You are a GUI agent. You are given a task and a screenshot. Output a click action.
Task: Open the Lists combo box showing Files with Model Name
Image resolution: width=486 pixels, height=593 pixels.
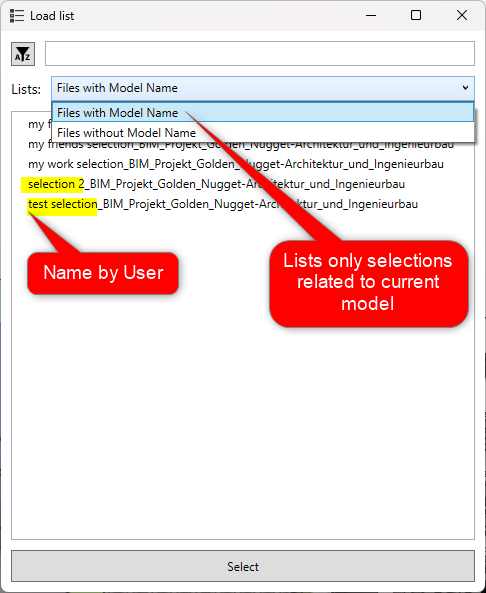pyautogui.click(x=263, y=88)
